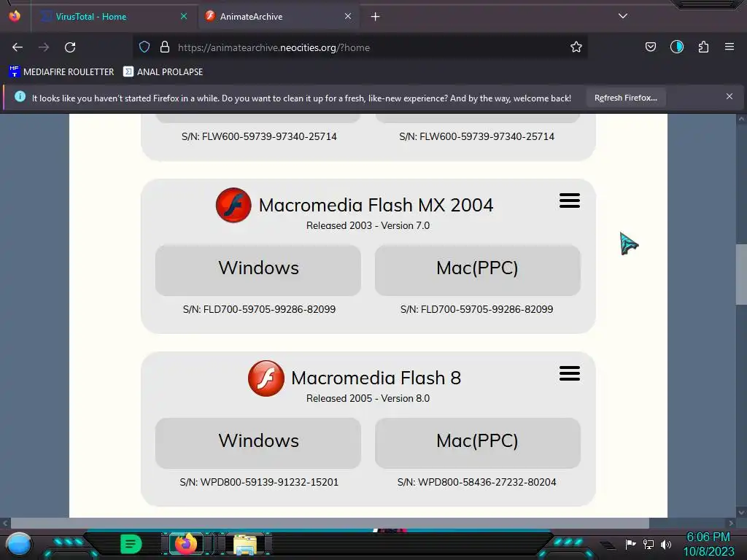Open the Start orb on the taskbar

(19, 544)
